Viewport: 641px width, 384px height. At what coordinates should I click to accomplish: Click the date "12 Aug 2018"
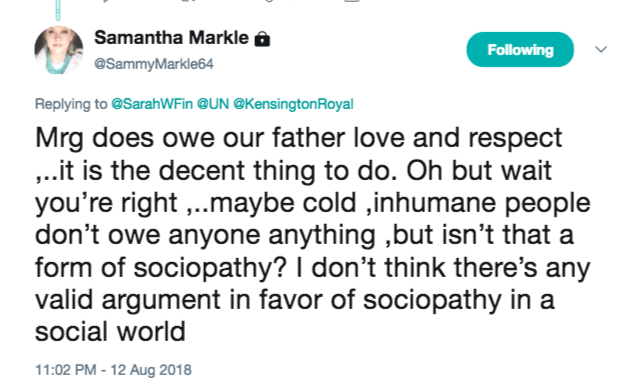point(151,370)
